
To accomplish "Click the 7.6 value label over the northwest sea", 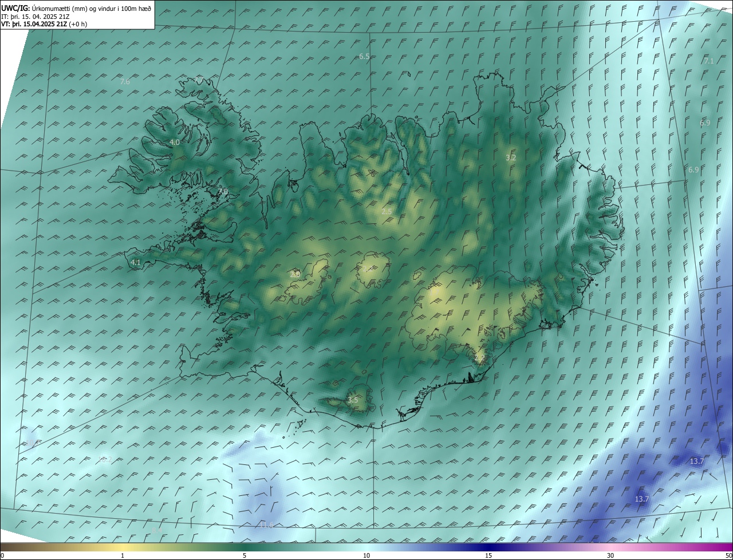I will pos(125,82).
